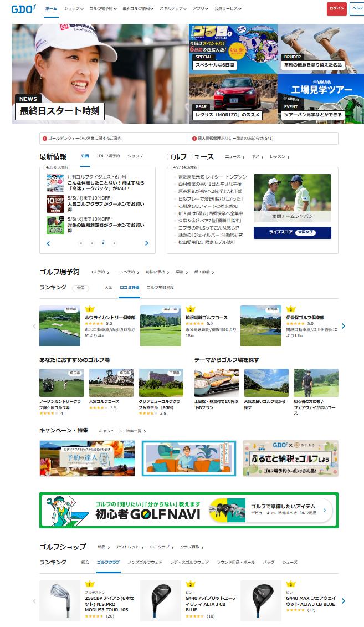This screenshot has height=627, width=364.
Task: Toggle the 全国 region filter pill
Action: (81, 288)
